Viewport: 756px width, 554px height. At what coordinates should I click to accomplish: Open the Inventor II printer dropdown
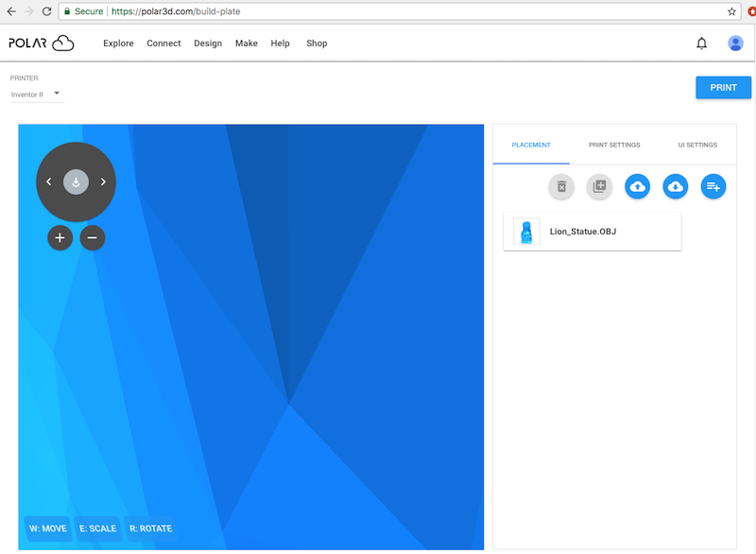[37, 94]
